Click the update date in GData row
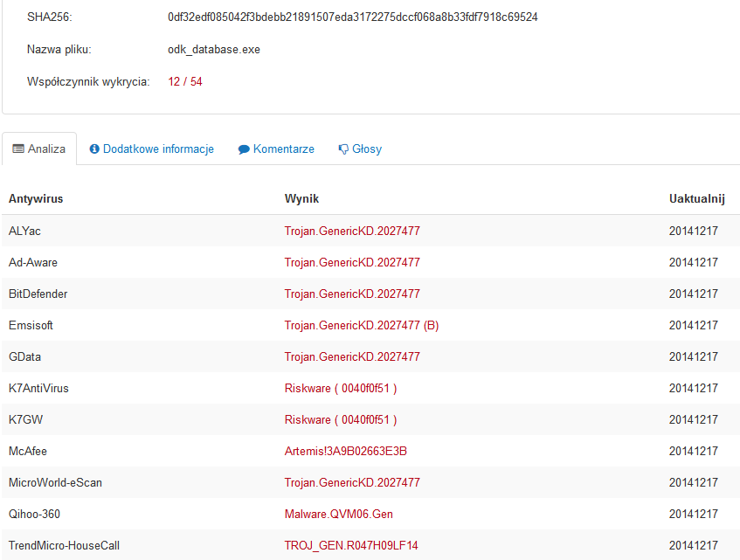 pyautogui.click(x=694, y=356)
